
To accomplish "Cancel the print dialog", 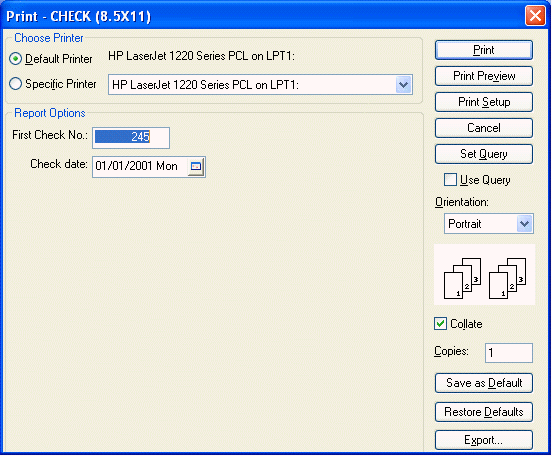I will pos(484,128).
